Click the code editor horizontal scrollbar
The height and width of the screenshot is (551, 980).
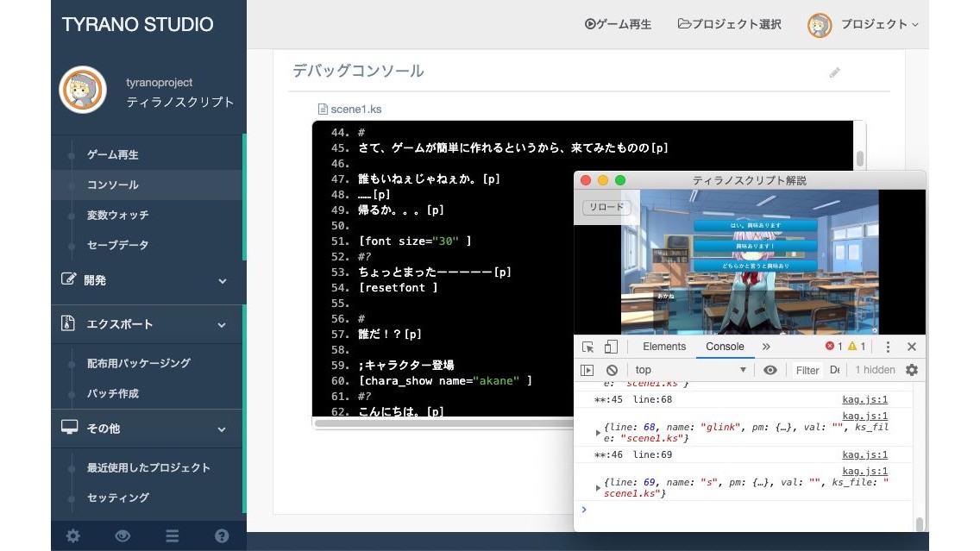coord(443,423)
